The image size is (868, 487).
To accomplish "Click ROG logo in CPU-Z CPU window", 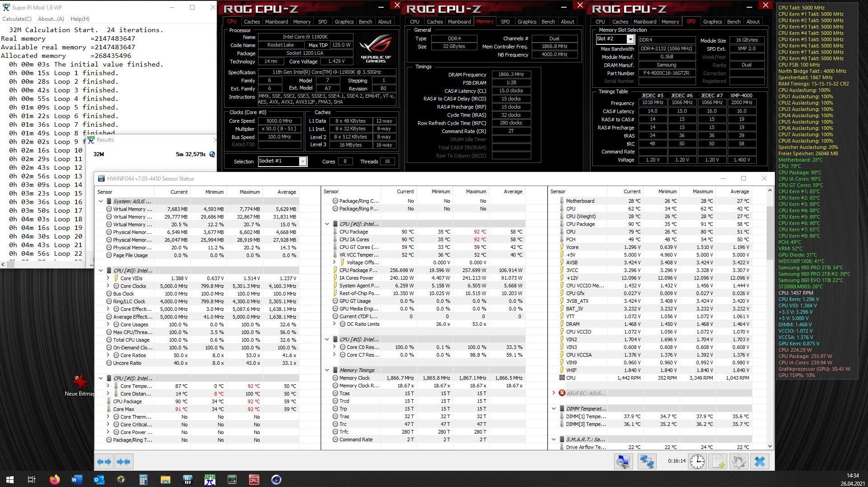I will point(376,48).
